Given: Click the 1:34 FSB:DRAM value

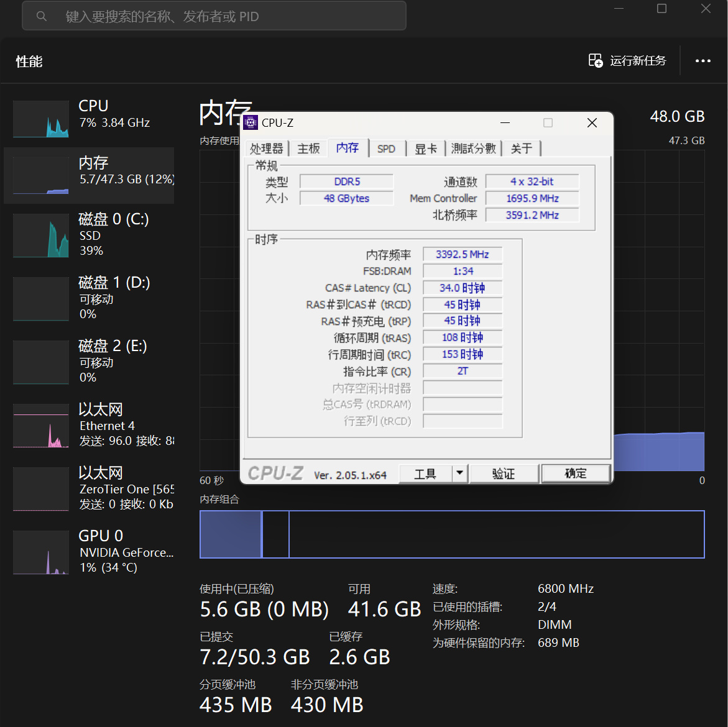Looking at the screenshot, I should pos(463,271).
